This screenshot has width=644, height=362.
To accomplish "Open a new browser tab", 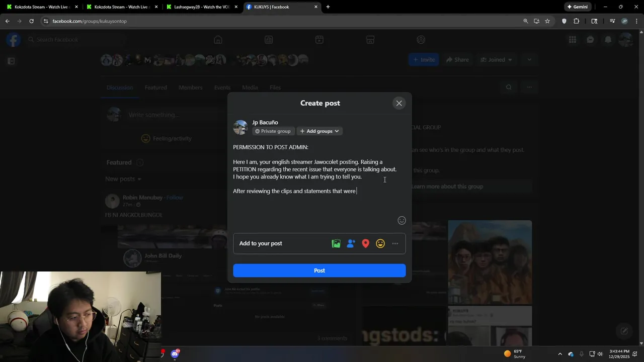I will click(328, 7).
